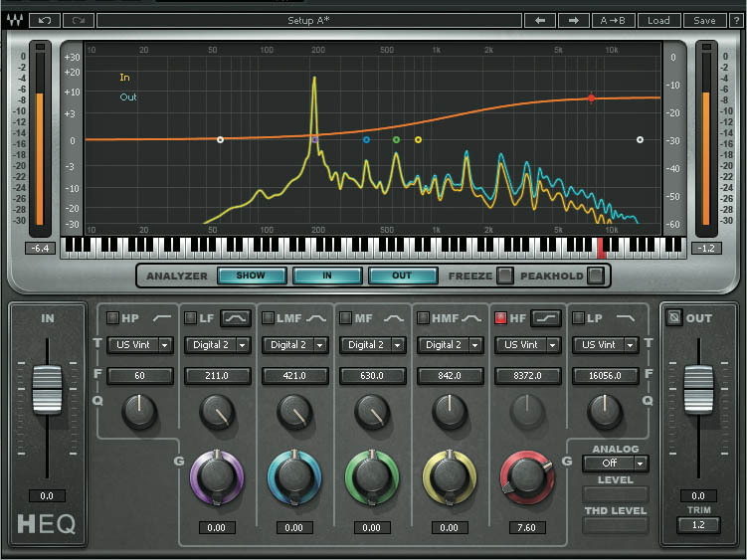Open LF type dropdown Digital 2

click(x=217, y=344)
